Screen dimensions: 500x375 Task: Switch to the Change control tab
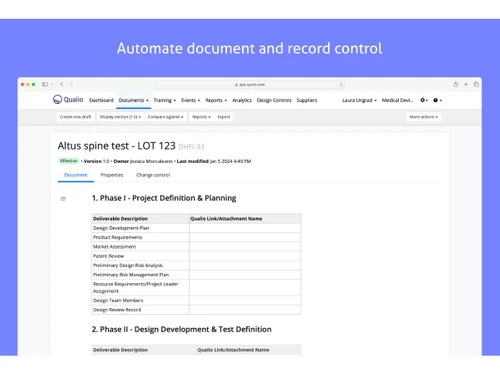click(153, 175)
